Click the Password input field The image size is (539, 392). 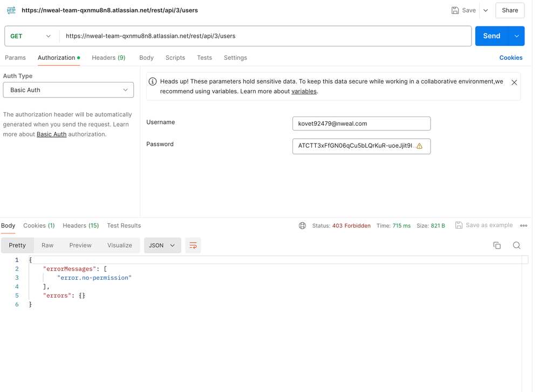[361, 146]
